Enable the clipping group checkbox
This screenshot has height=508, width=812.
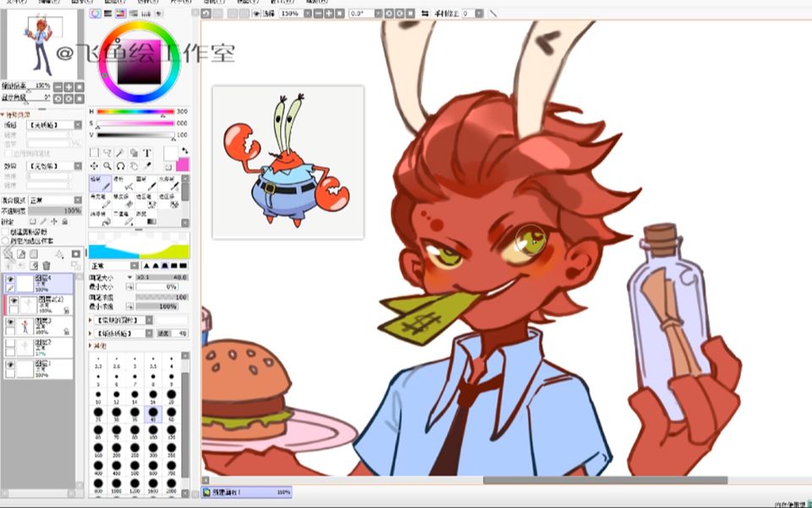(x=6, y=232)
